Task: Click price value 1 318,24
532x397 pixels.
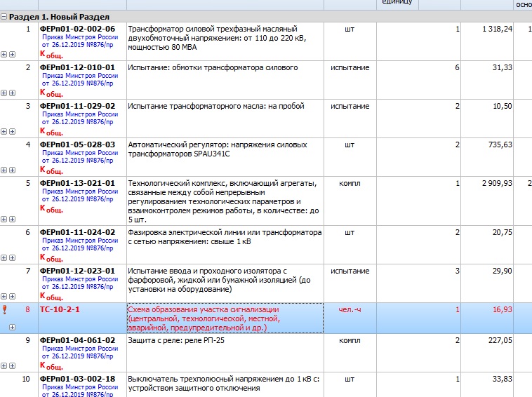Action: tap(497, 29)
